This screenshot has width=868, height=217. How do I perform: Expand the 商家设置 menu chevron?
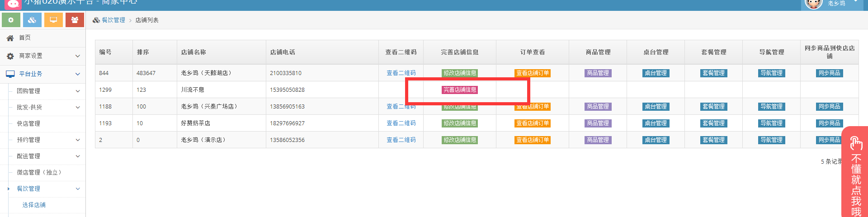[x=78, y=56]
